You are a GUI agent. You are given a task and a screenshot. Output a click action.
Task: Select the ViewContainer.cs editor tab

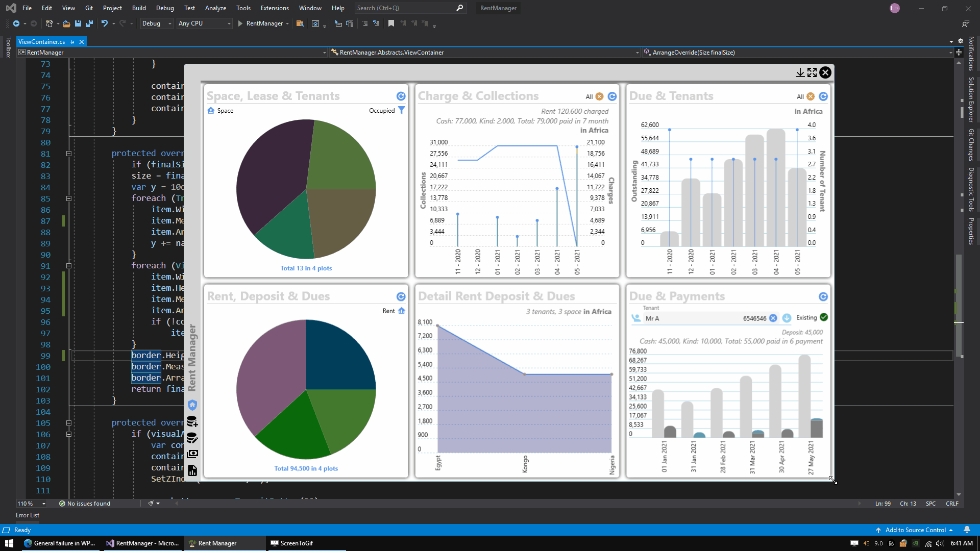click(42, 42)
